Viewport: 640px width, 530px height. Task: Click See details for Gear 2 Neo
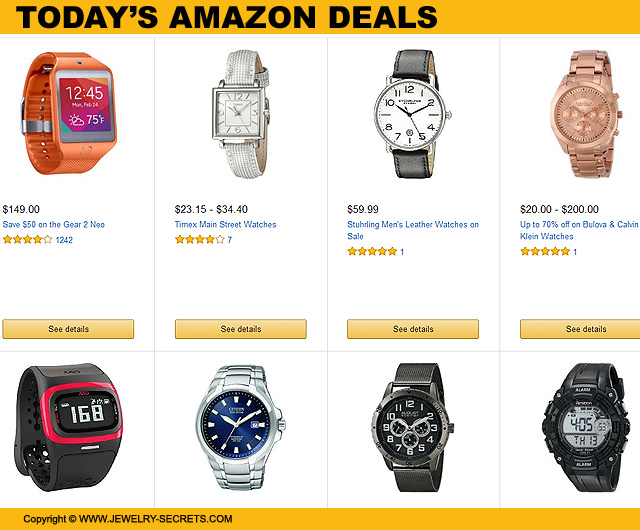coord(68,329)
